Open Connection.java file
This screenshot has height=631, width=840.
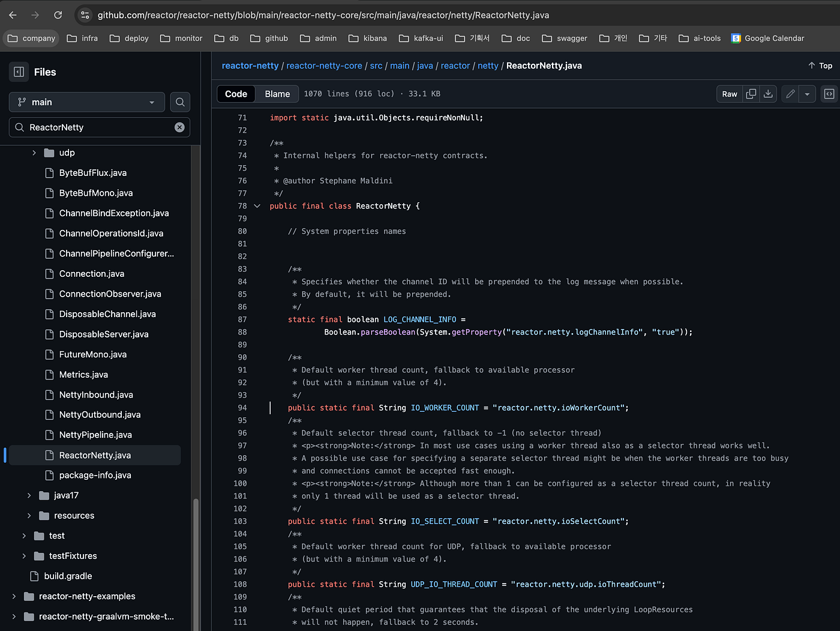[92, 274]
